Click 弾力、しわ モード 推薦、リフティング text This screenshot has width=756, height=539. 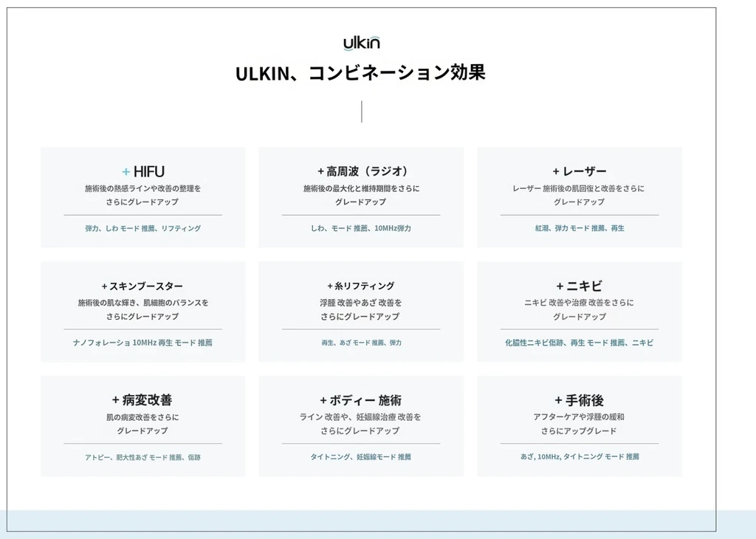[142, 228]
